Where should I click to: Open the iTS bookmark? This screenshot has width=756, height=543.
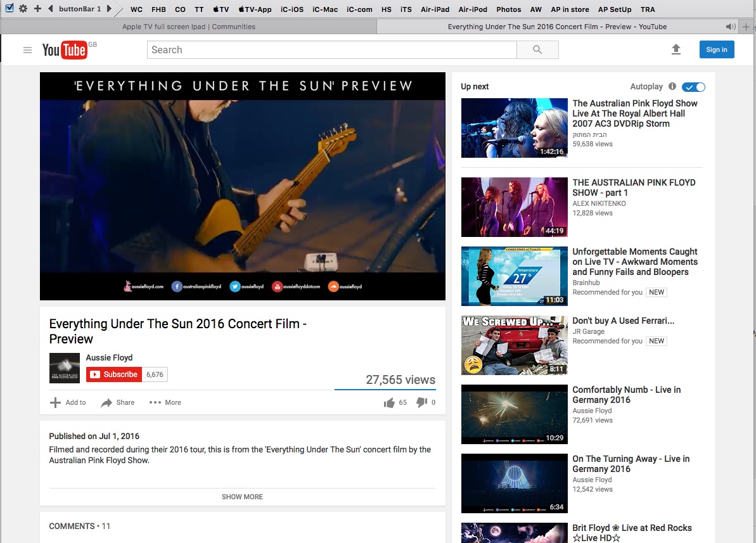(406, 9)
